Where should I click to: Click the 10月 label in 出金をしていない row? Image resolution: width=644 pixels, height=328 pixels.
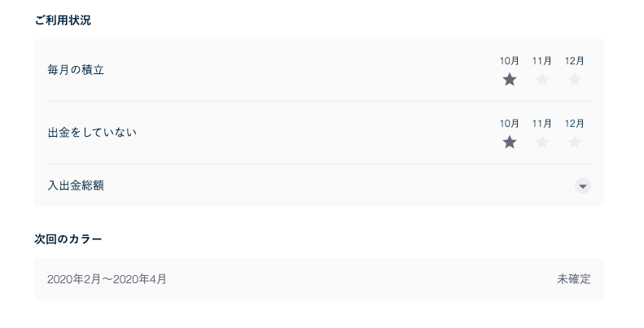coord(510,124)
